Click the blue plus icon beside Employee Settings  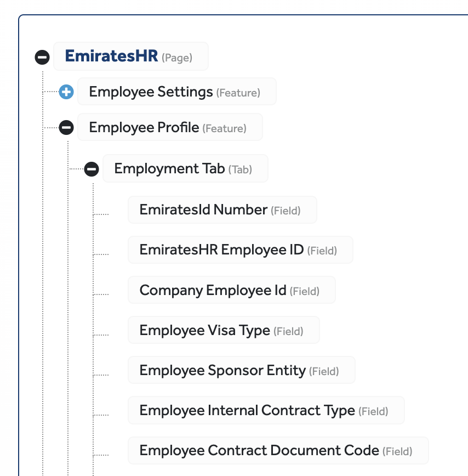click(x=66, y=92)
